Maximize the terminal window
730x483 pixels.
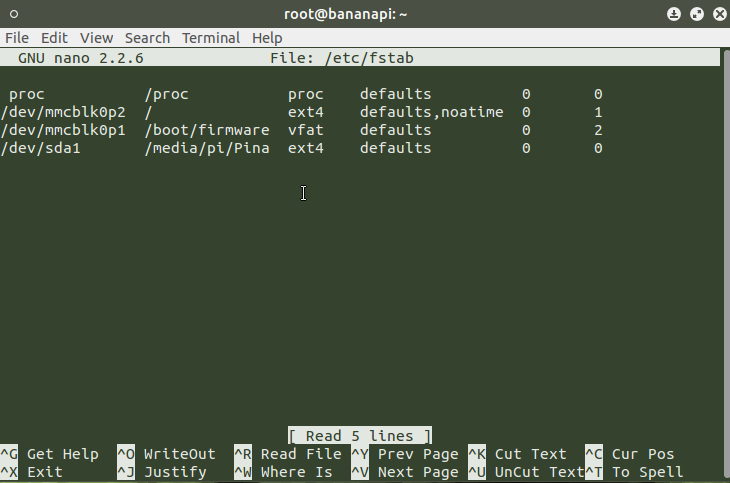click(x=696, y=14)
